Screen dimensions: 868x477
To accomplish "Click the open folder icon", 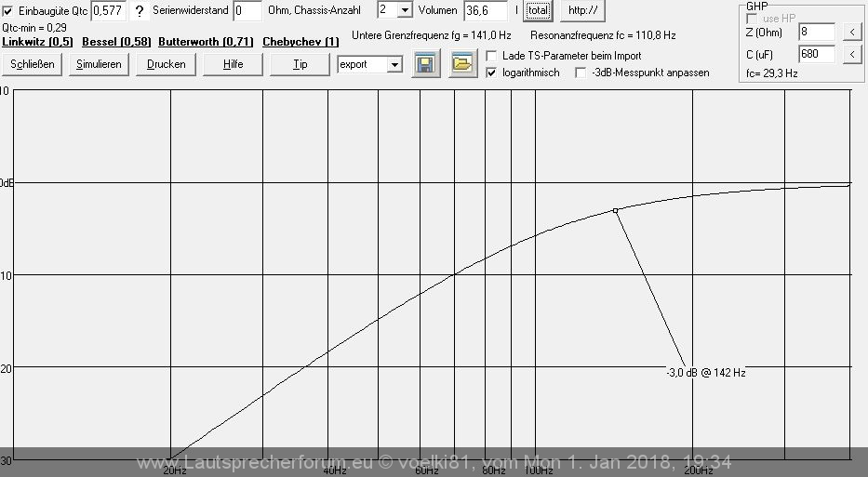I will [462, 64].
